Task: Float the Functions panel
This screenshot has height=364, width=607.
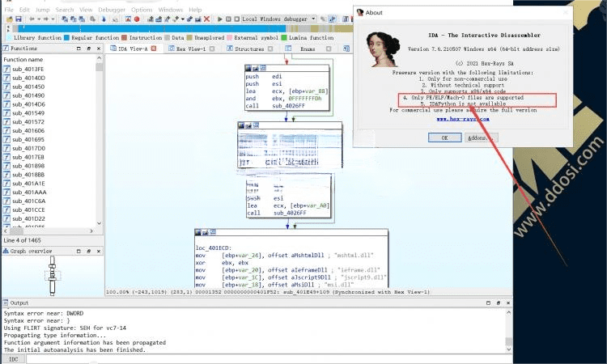Action: (x=79, y=49)
